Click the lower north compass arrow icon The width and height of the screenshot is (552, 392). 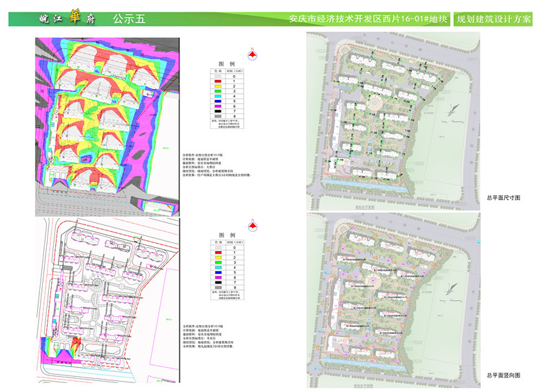pyautogui.click(x=253, y=224)
